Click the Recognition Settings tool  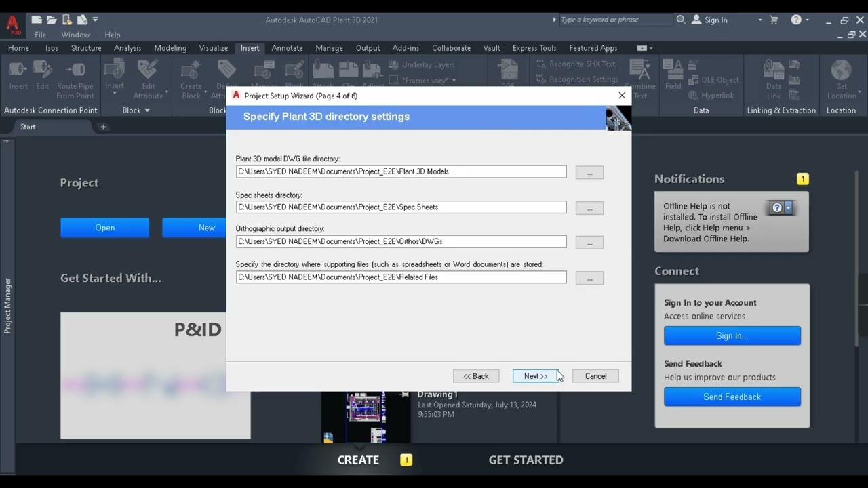click(577, 79)
